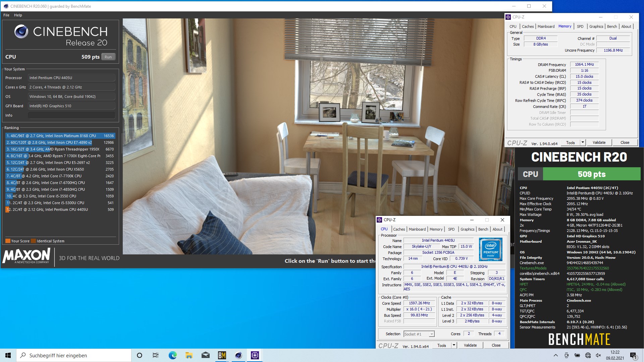Select ranking entry Xeon Platinum 8168 CPU
The image size is (644, 362).
(60, 136)
